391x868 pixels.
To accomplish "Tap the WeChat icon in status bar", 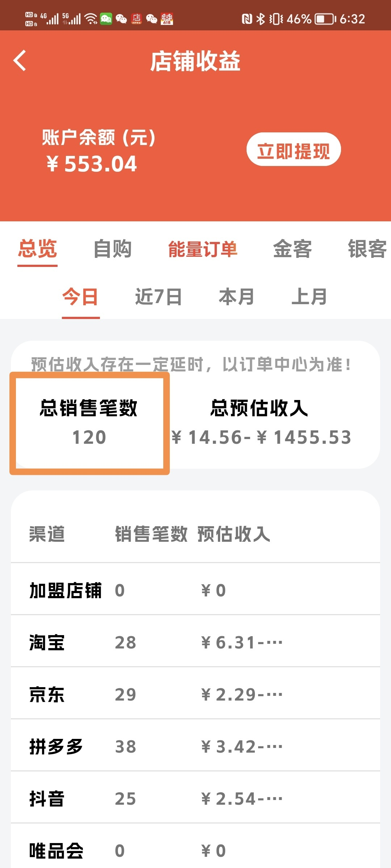I will (121, 19).
